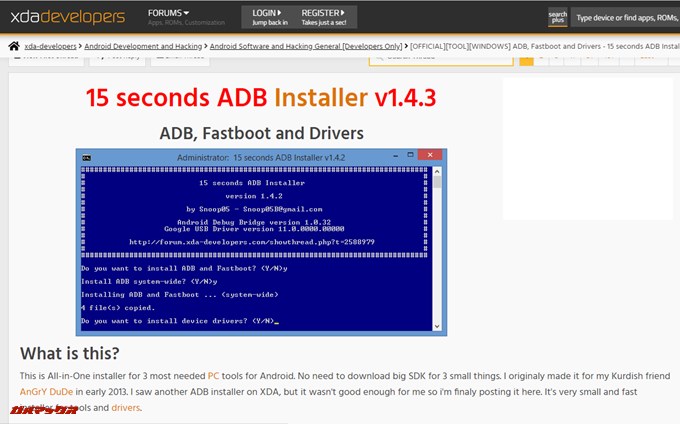Image resolution: width=680 pixels, height=424 pixels.
Task: Open the drivers link in description
Action: [126, 408]
